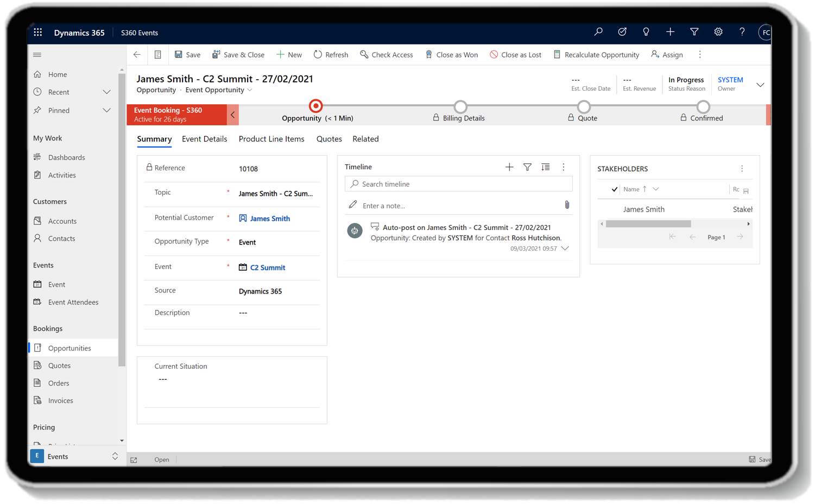Open the Related tab
This screenshot has width=815, height=504.
point(365,139)
